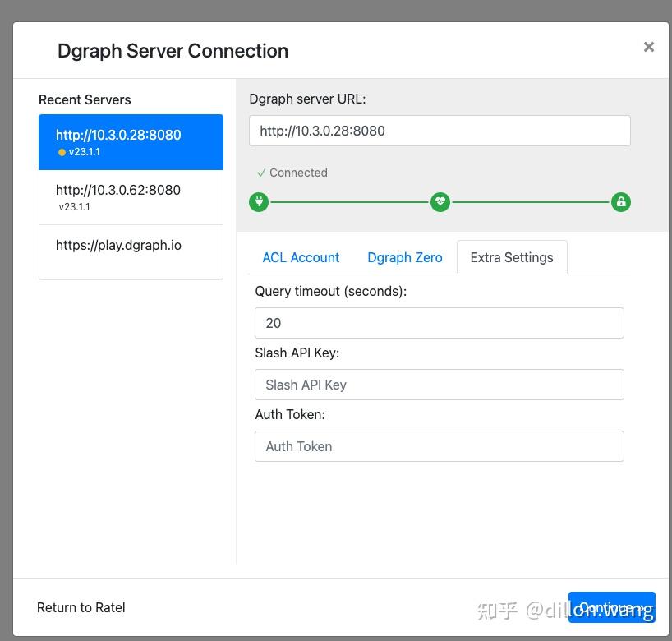Image resolution: width=672 pixels, height=641 pixels.
Task: Focus the Query timeout seconds field
Action: point(440,323)
